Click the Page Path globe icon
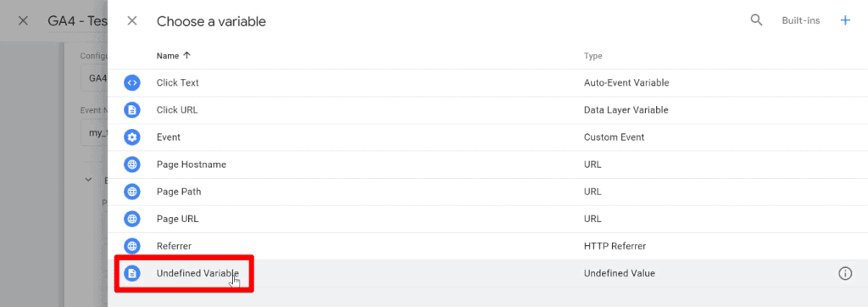Screen dimensions: 868x307 [x=131, y=192]
